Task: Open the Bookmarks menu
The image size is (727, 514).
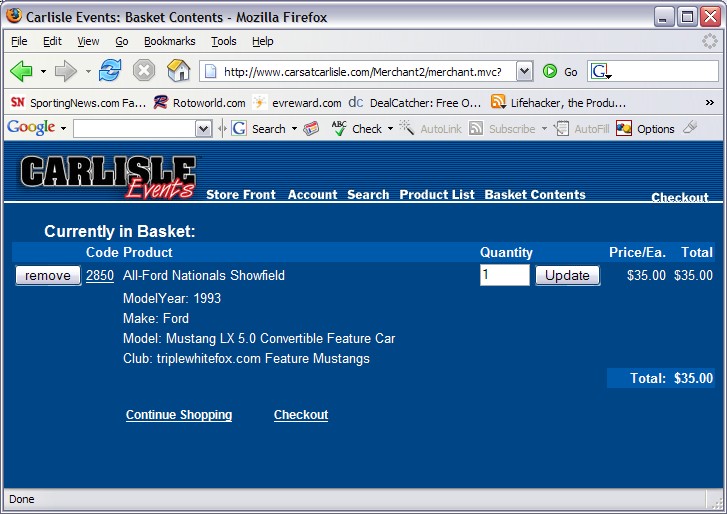Action: point(170,41)
